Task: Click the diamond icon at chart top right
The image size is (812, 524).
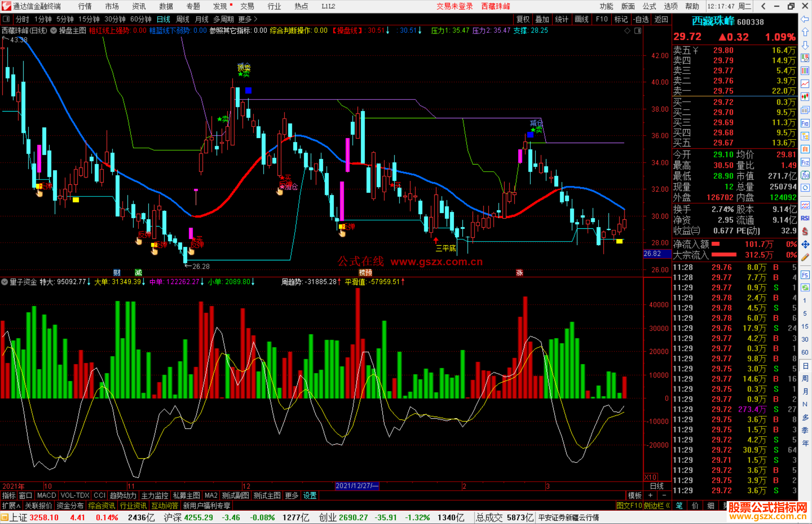Action: click(627, 31)
